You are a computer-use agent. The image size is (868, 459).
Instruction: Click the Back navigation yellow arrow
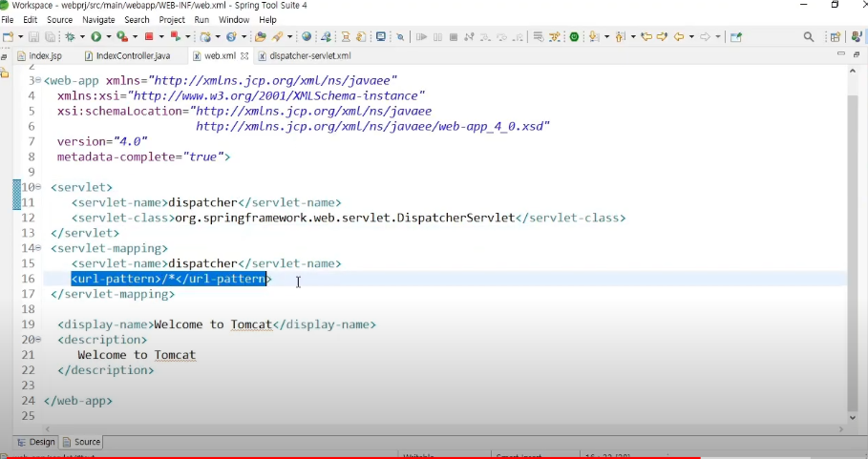tap(679, 37)
